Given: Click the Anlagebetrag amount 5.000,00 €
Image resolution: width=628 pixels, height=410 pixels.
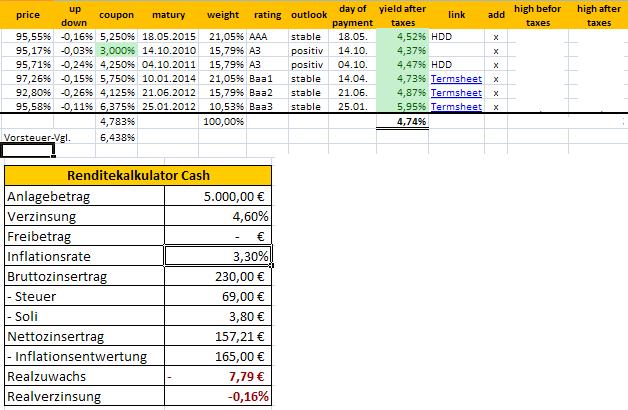Looking at the screenshot, I should [219, 198].
